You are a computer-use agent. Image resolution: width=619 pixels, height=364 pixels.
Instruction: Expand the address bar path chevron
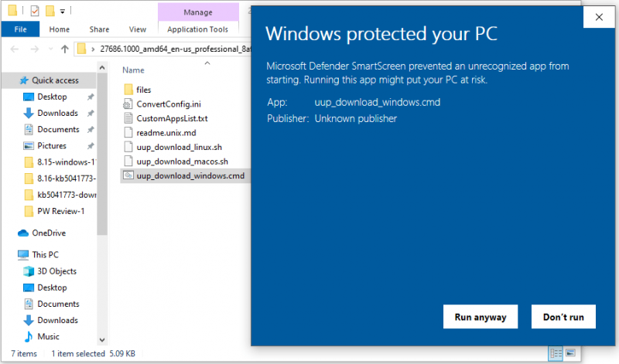[x=93, y=49]
